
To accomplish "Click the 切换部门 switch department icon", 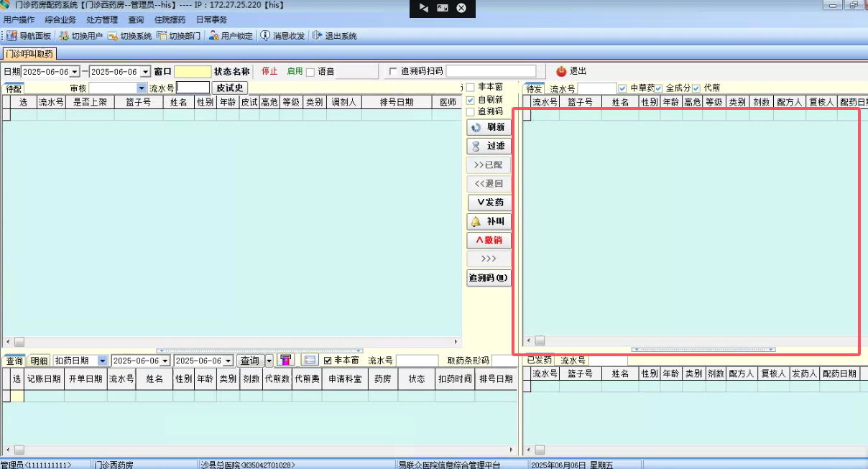I will [x=162, y=36].
